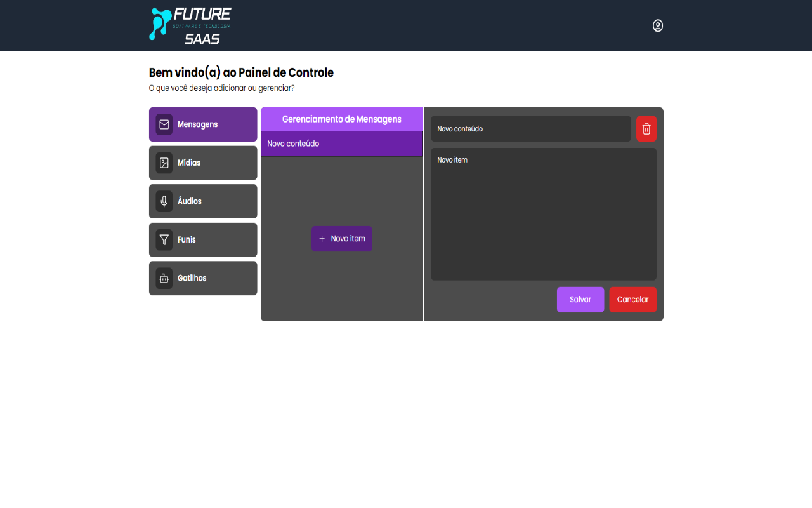The image size is (812, 508).
Task: Click the Cancelar button
Action: (x=633, y=300)
